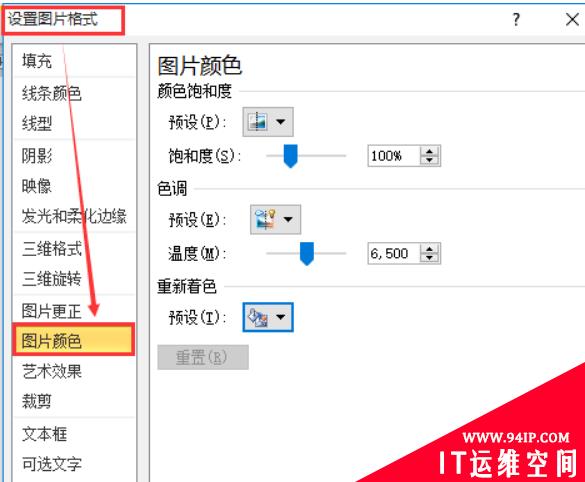This screenshot has width=585, height=482.
Task: Expand the saturation preset dropdown arrow
Action: (281, 122)
